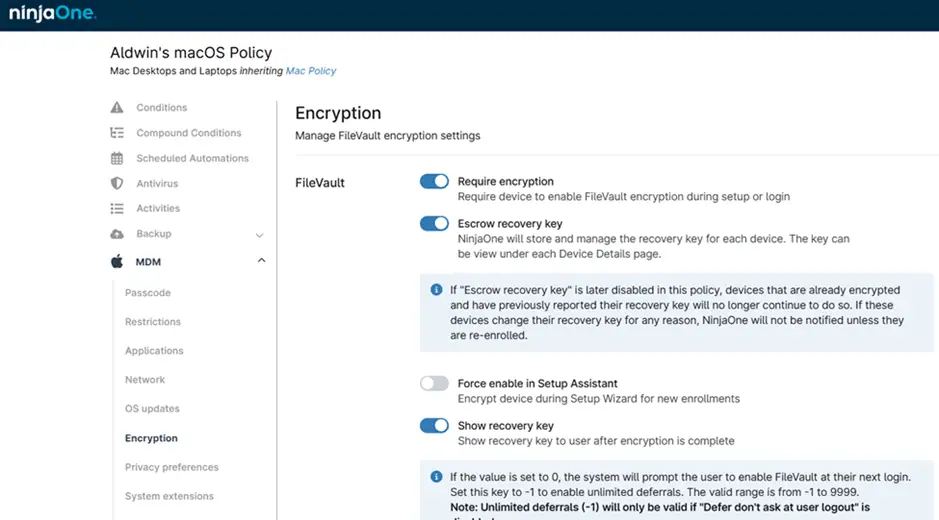Screen dimensions: 939x520
Task: Click the 'Escrow recovery key' label
Action: pos(510,223)
